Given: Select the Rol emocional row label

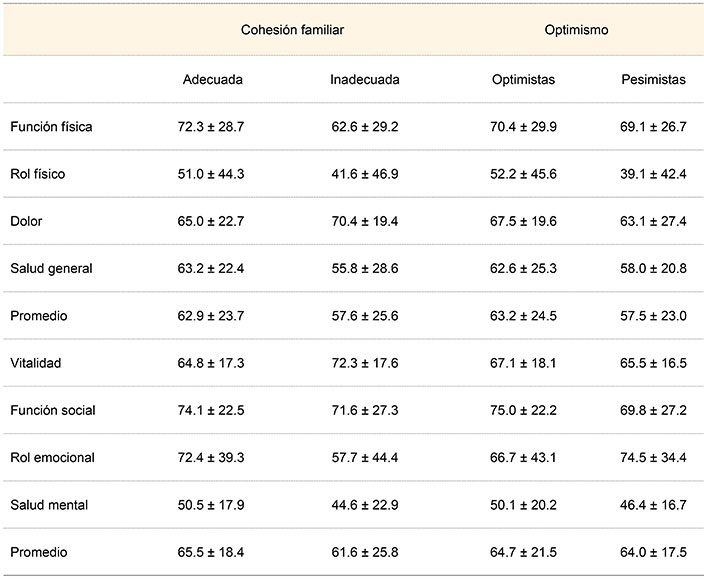Looking at the screenshot, I should [x=52, y=457].
